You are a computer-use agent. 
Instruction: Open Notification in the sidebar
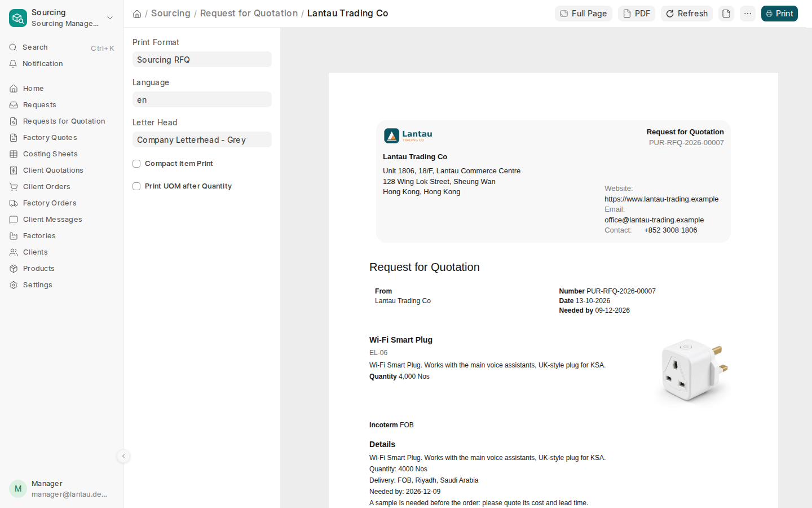pos(61,64)
